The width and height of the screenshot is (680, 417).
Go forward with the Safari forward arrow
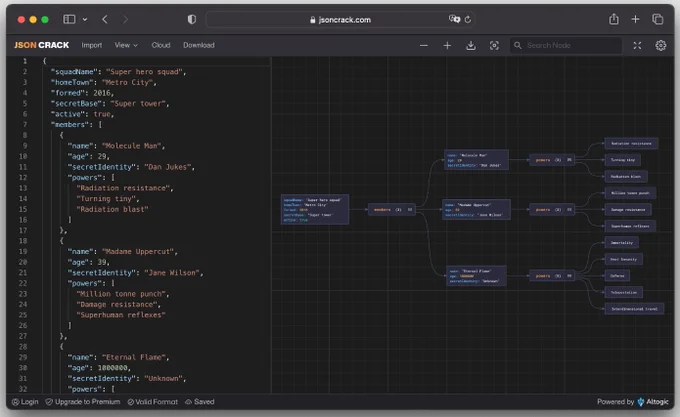[x=125, y=19]
